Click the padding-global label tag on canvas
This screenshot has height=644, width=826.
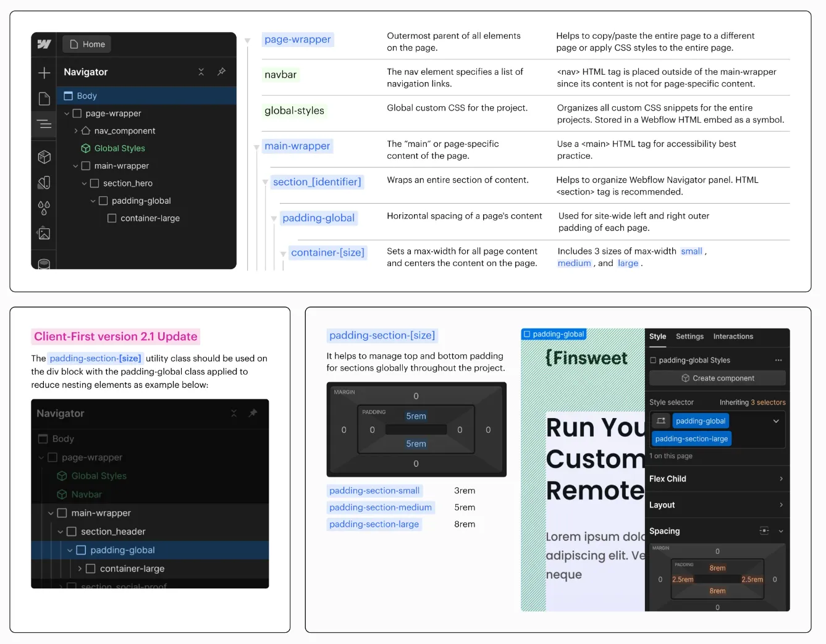tap(554, 334)
